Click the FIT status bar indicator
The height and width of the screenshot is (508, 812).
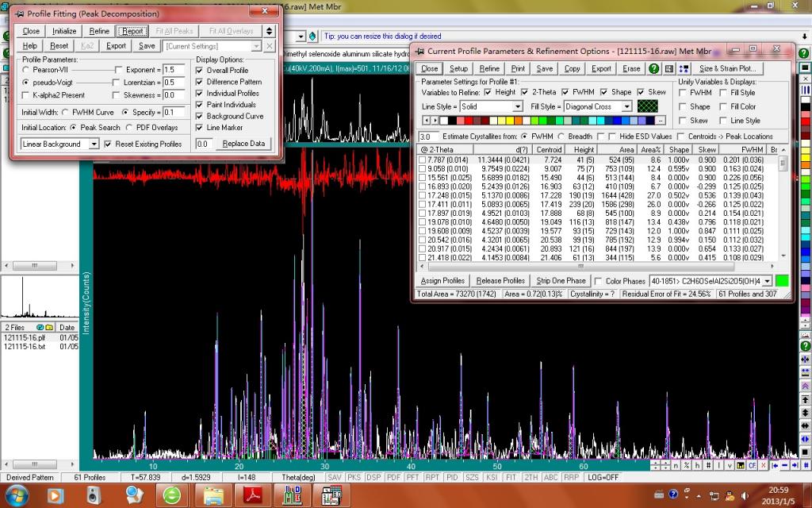point(510,477)
